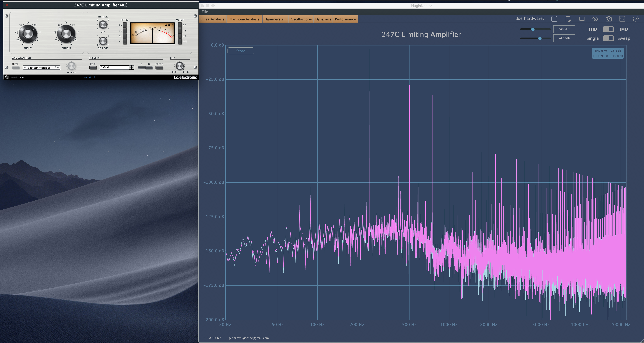
Task: Flip the Single / Sweep switch
Action: click(x=608, y=38)
